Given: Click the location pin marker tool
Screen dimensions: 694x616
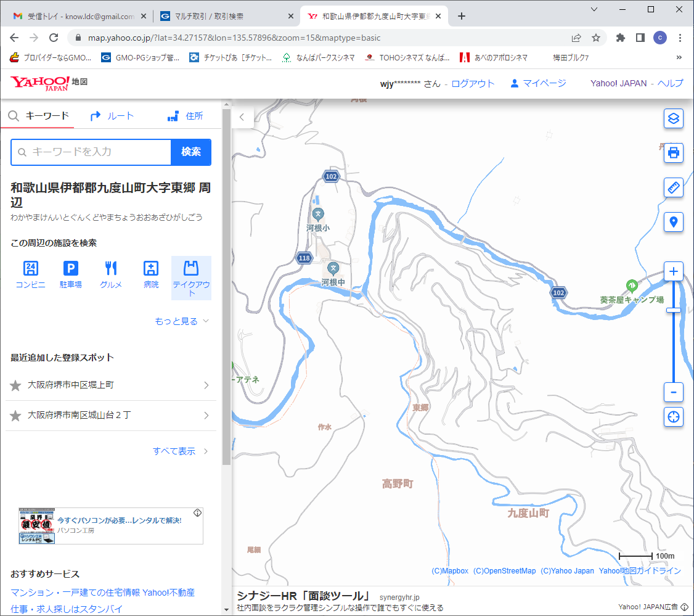Looking at the screenshot, I should coord(673,222).
